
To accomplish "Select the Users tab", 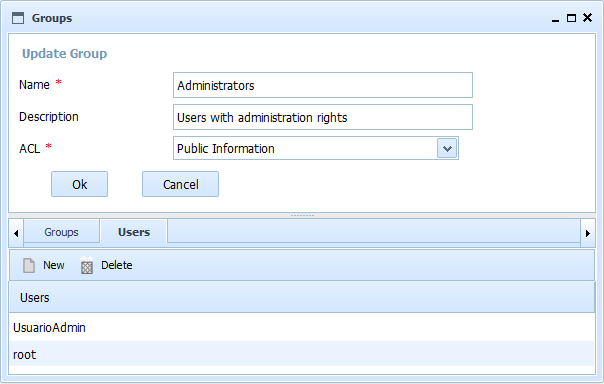I will (134, 232).
